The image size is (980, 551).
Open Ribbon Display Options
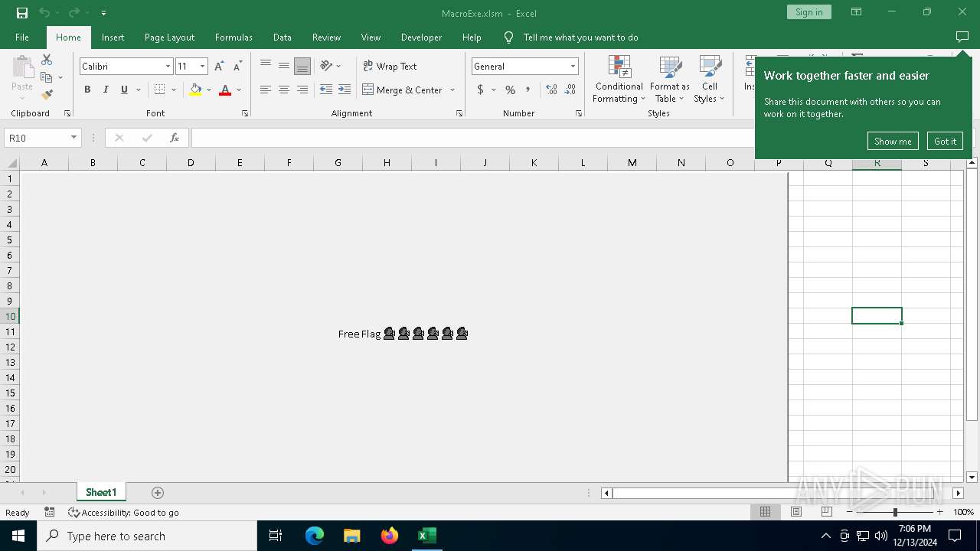pos(857,12)
